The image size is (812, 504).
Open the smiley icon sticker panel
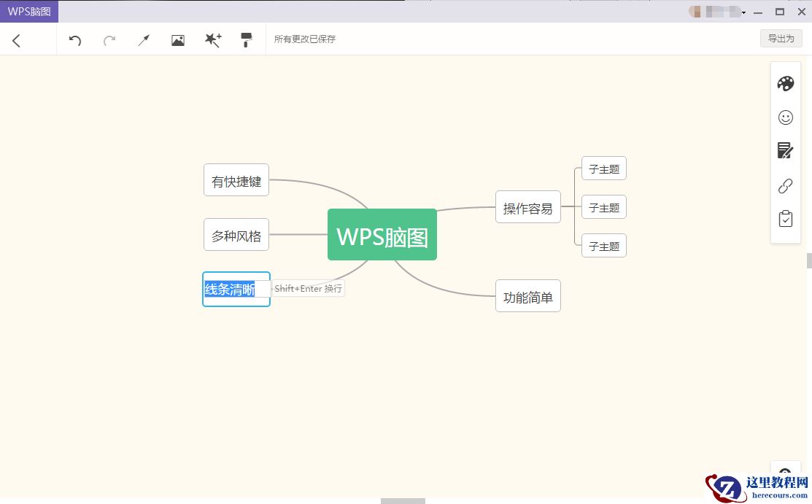(x=785, y=117)
